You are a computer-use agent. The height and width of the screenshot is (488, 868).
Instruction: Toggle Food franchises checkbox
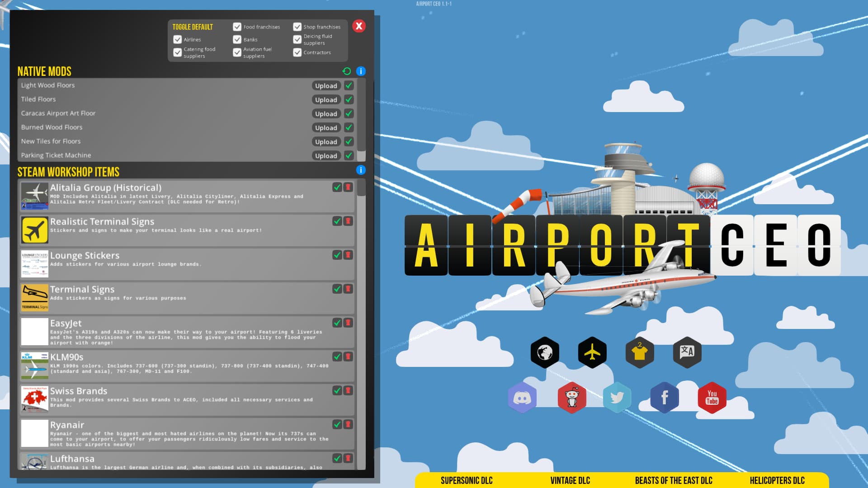click(x=237, y=27)
